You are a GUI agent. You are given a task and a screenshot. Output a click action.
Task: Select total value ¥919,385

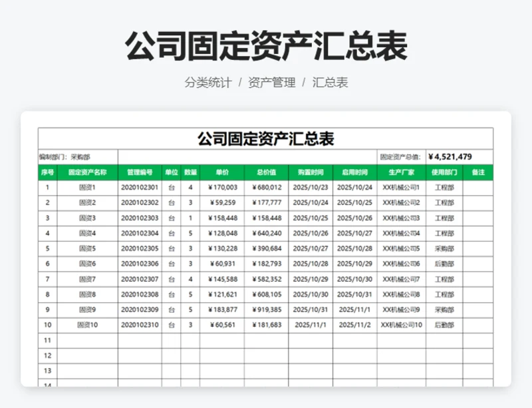pyautogui.click(x=267, y=309)
